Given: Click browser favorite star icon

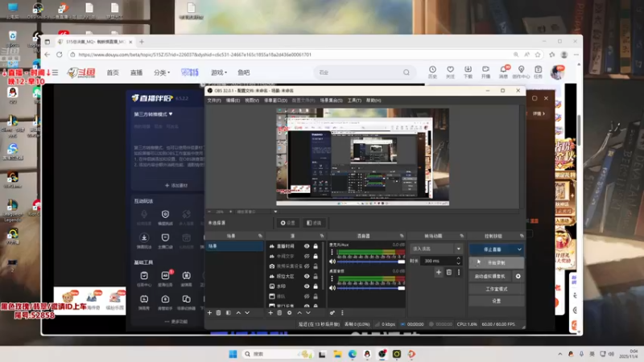Looking at the screenshot, I should (x=538, y=55).
